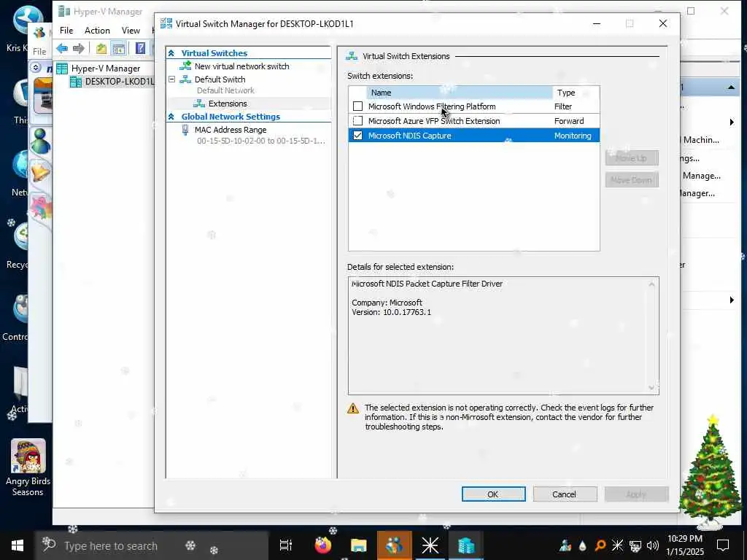Click the warning icon beside the extension message
This screenshot has width=747, height=560.
point(353,408)
